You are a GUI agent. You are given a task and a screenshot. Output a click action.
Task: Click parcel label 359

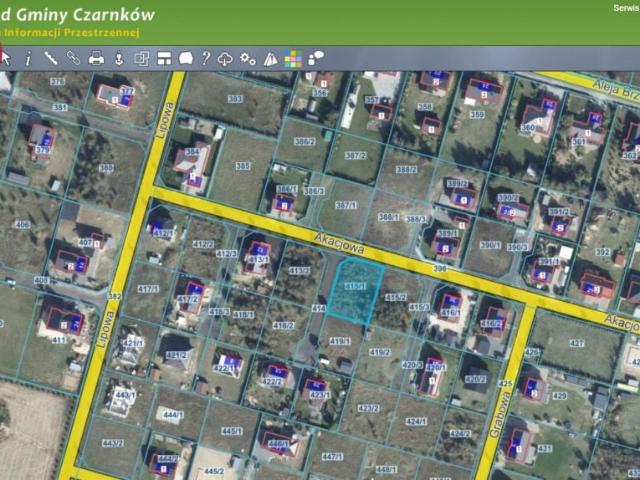(477, 115)
